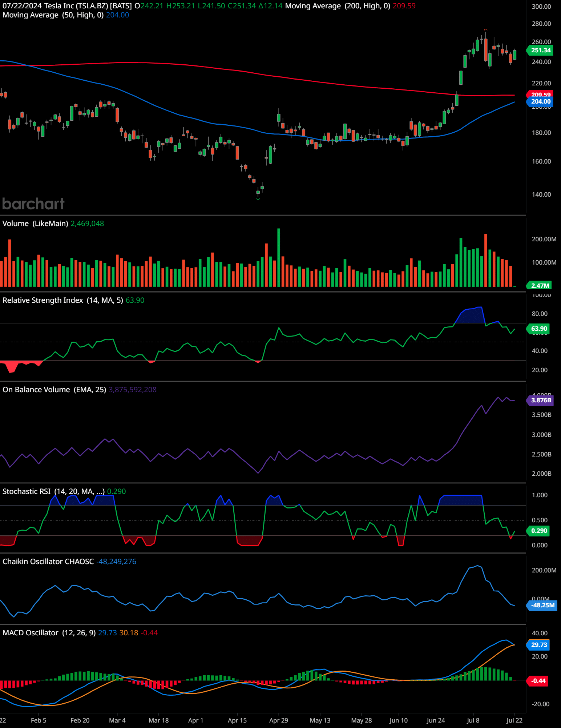Click the Jun 10 date label
Viewport: 561px width, 728px height.
click(399, 720)
